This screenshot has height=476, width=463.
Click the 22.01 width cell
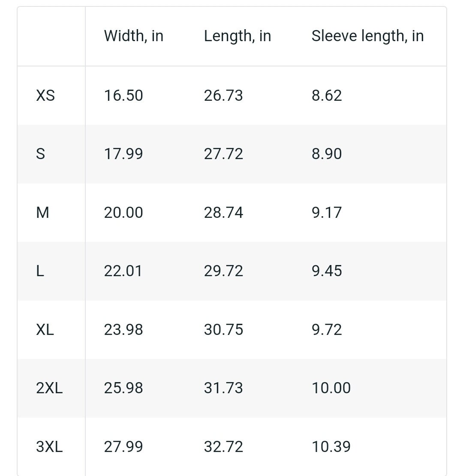coord(123,271)
